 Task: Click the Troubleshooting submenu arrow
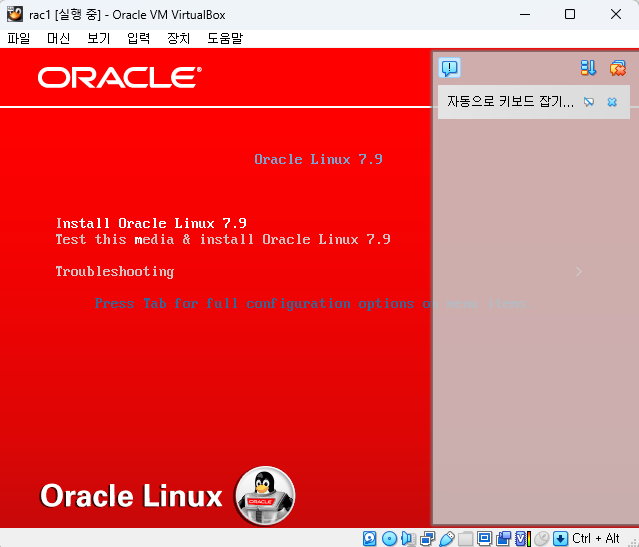click(579, 271)
